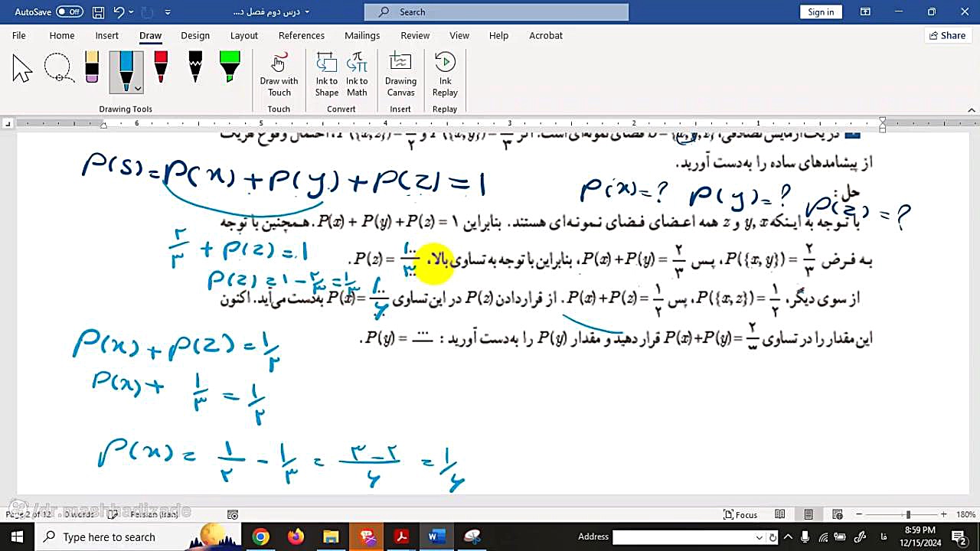Click the Share button
This screenshot has width=980, height=551.
947,35
